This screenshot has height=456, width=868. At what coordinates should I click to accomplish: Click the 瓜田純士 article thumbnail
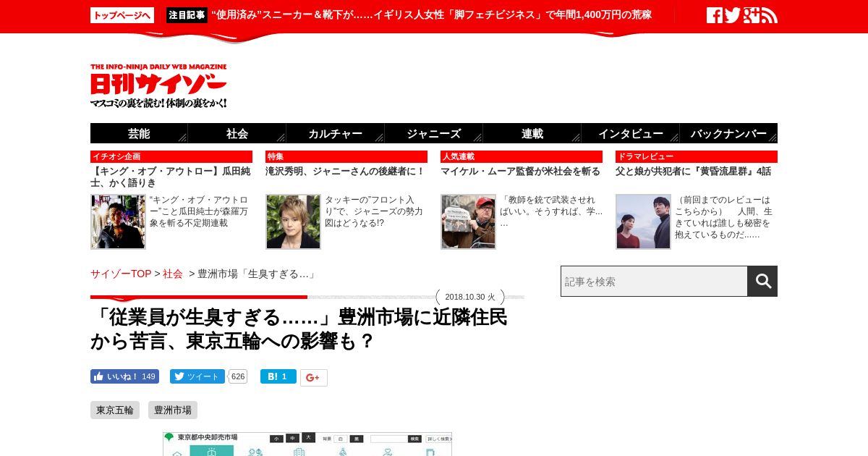[118, 221]
